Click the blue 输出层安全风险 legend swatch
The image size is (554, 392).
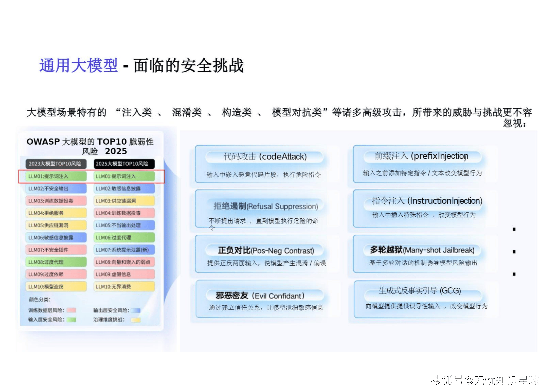136,310
